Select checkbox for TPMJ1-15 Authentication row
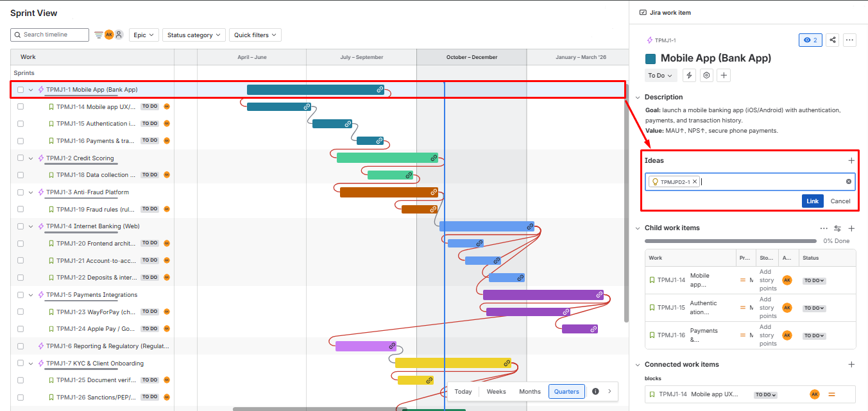Viewport: 868px width, 411px height. click(21, 124)
